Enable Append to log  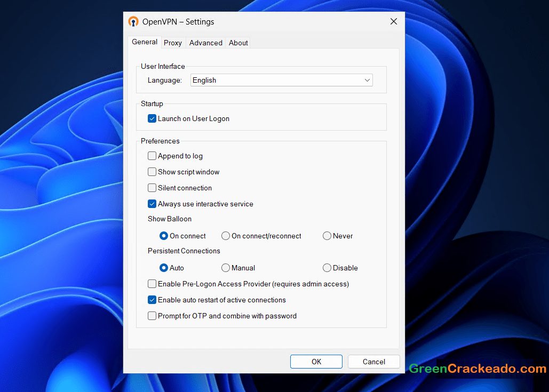pyautogui.click(x=152, y=156)
